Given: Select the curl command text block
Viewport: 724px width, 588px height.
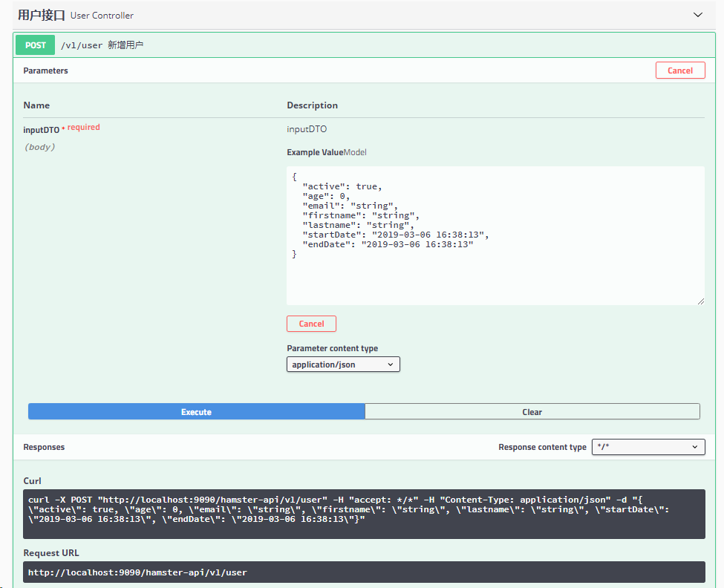Looking at the screenshot, I should (x=364, y=514).
